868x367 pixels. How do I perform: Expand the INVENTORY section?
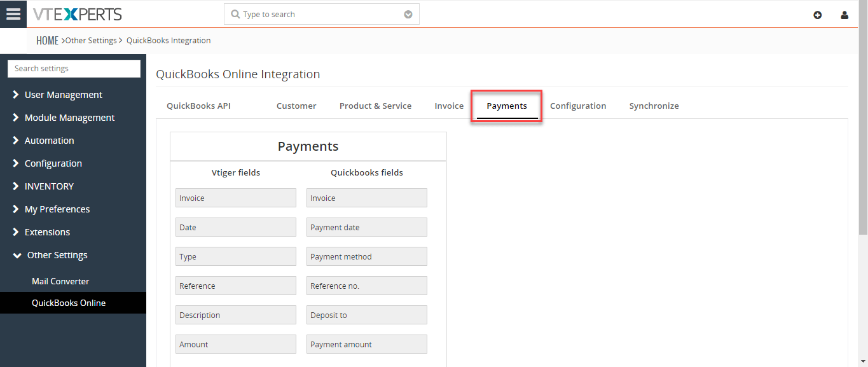(48, 186)
